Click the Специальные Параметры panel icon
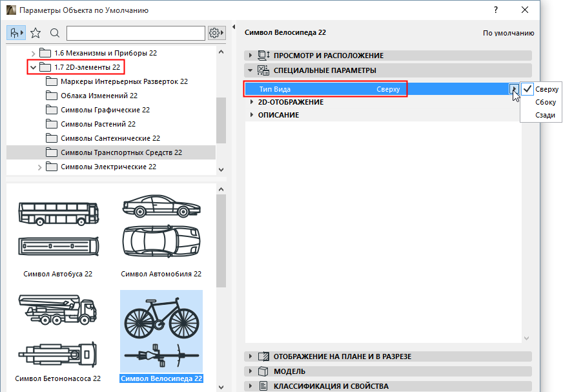The height and width of the screenshot is (392, 563). [x=263, y=70]
